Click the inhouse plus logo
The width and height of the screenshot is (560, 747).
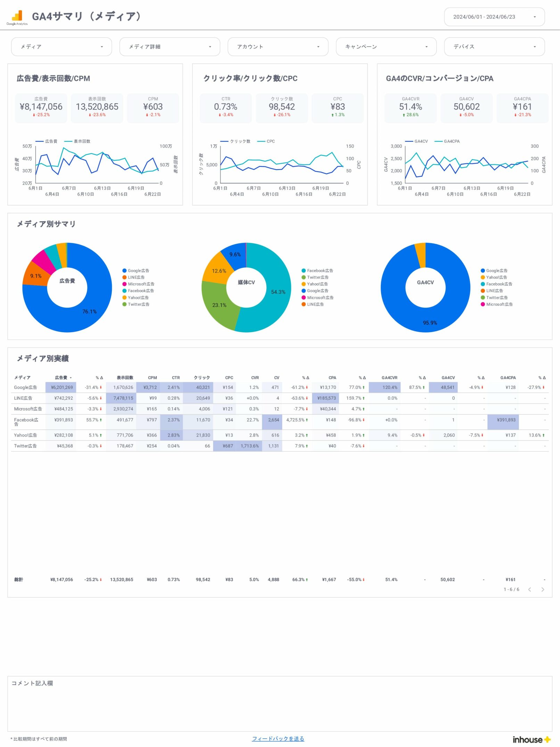(x=531, y=739)
